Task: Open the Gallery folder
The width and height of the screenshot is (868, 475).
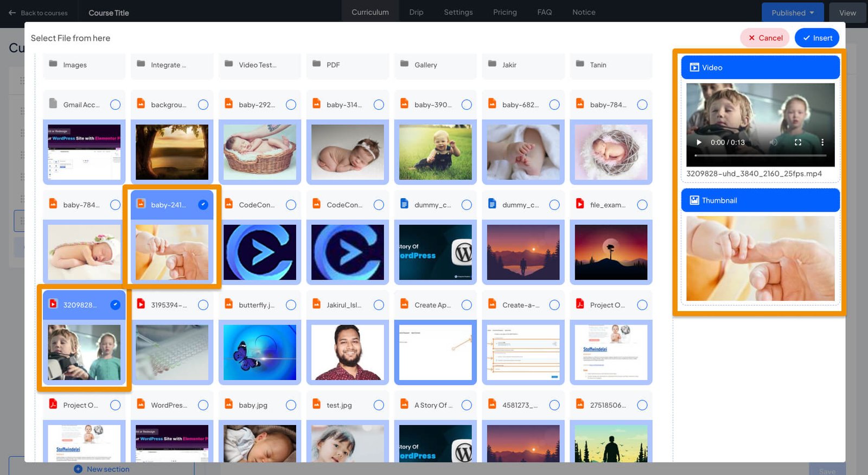Action: 436,65
